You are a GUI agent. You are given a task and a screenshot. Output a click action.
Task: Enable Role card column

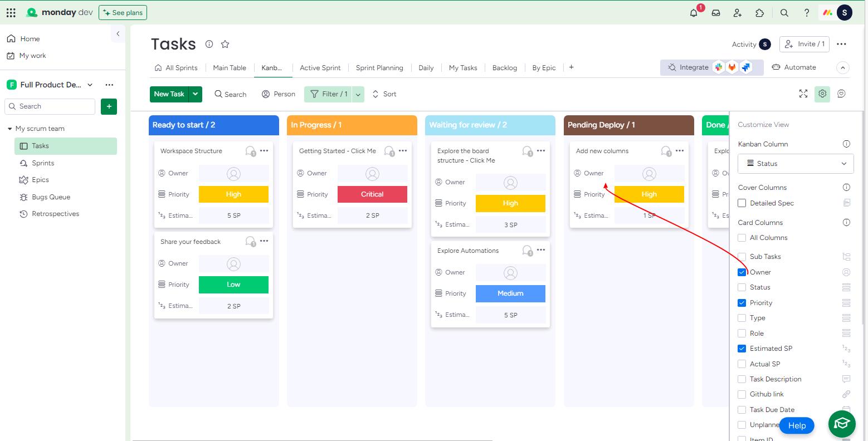[742, 334]
